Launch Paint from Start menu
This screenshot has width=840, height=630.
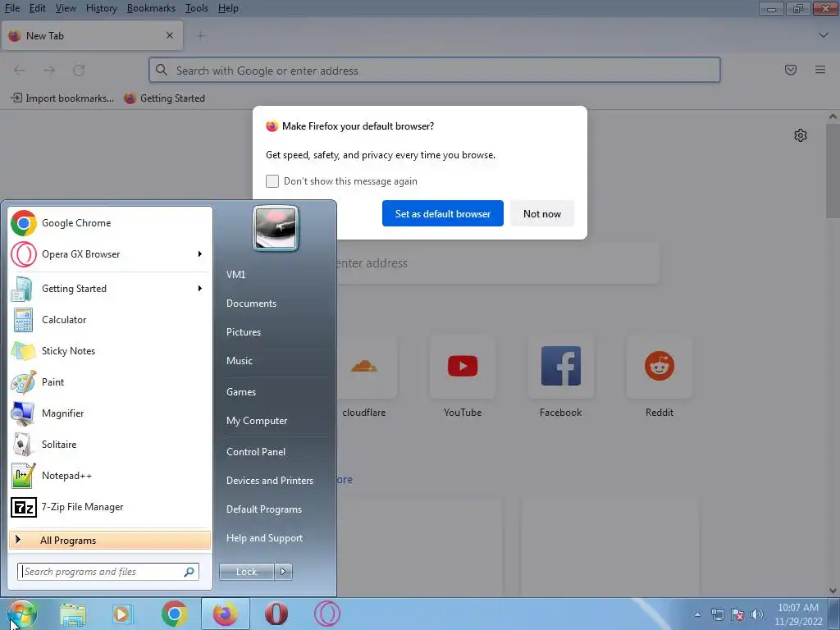pos(110,382)
